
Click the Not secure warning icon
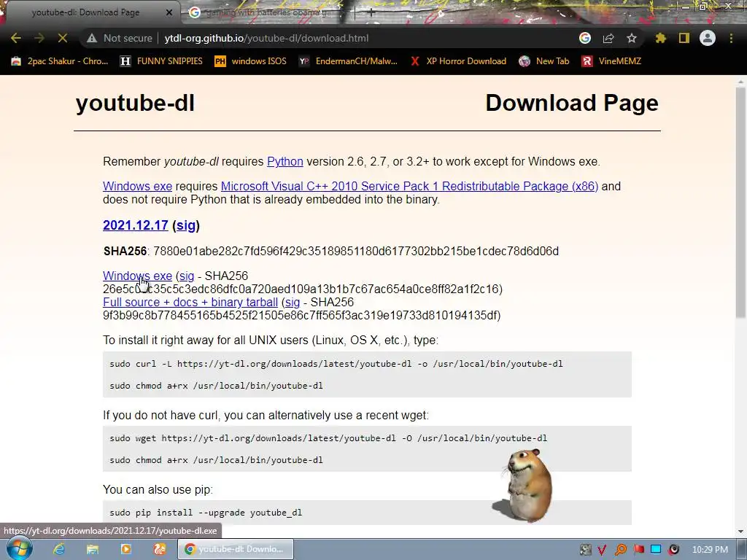point(92,38)
